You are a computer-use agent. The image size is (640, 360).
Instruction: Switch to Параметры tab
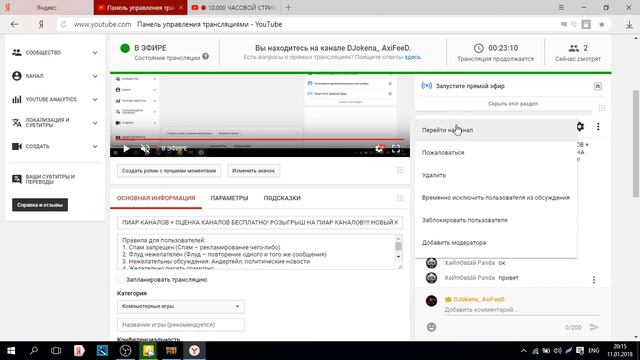click(x=229, y=198)
